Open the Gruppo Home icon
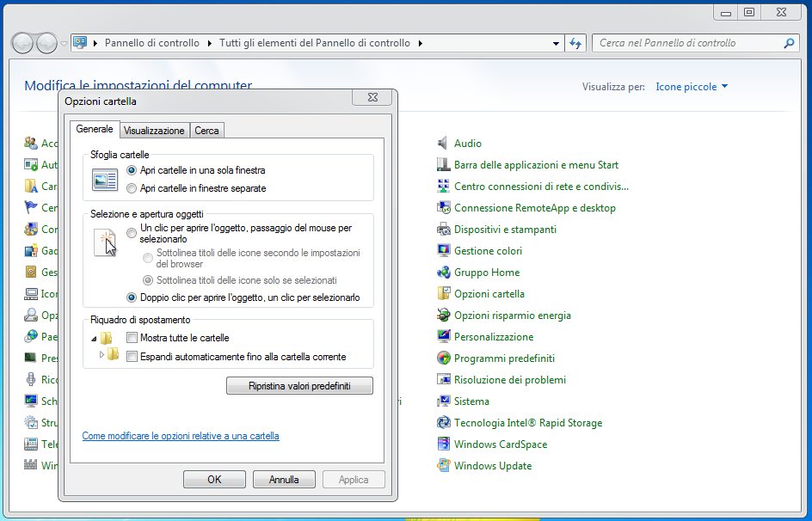Screen dimensions: 812x521 [x=443, y=273]
